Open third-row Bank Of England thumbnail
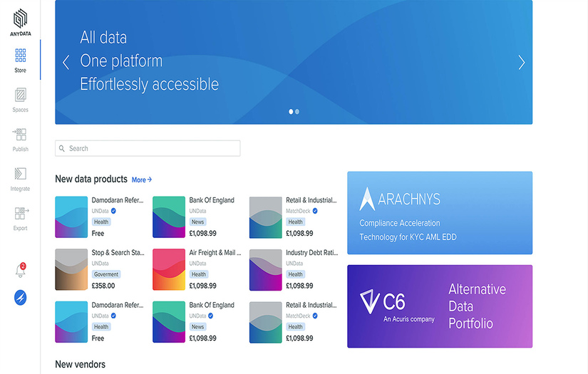 point(169,322)
